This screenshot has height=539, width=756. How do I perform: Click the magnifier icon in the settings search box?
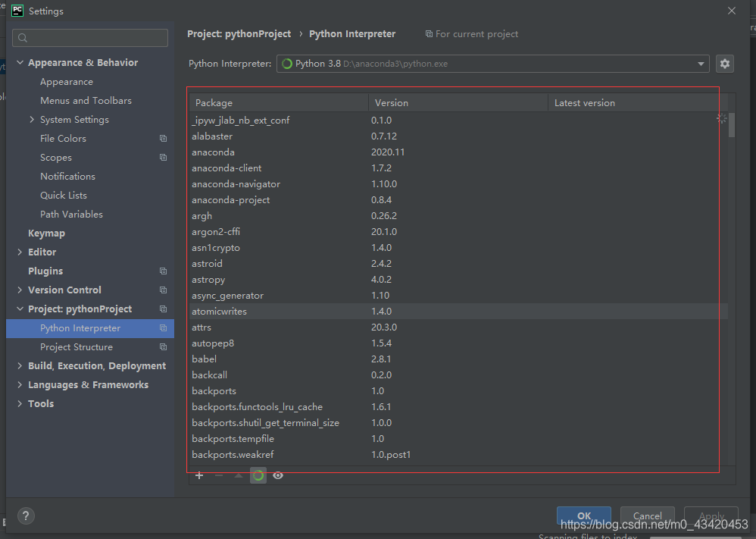tap(23, 38)
